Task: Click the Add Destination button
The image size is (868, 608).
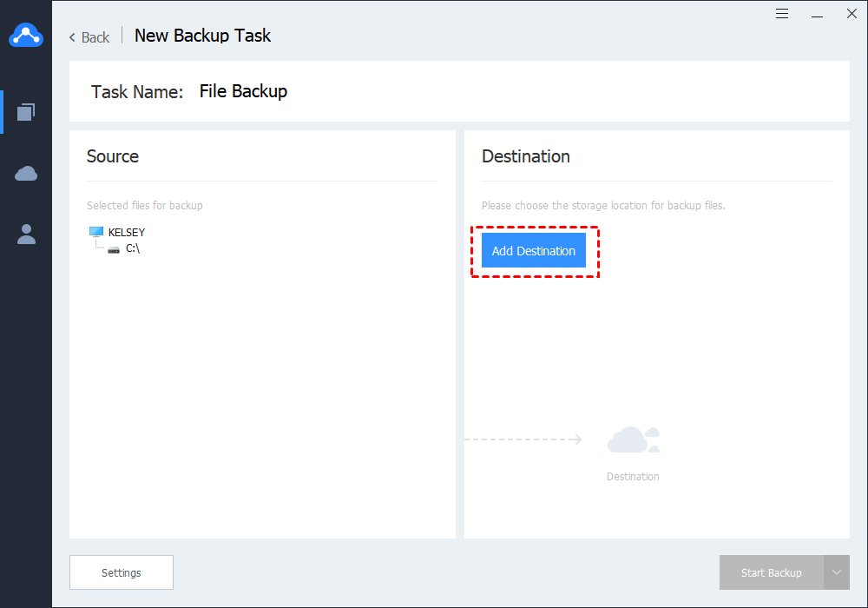Action: (533, 250)
